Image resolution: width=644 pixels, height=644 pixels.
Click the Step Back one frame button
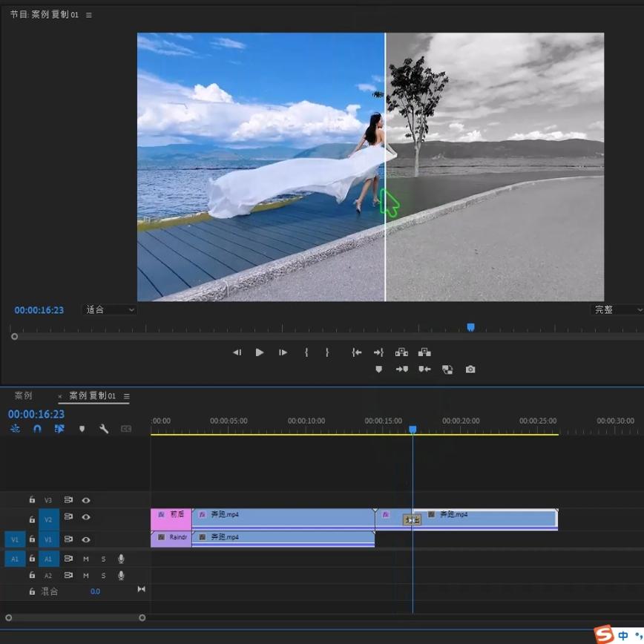coord(237,352)
